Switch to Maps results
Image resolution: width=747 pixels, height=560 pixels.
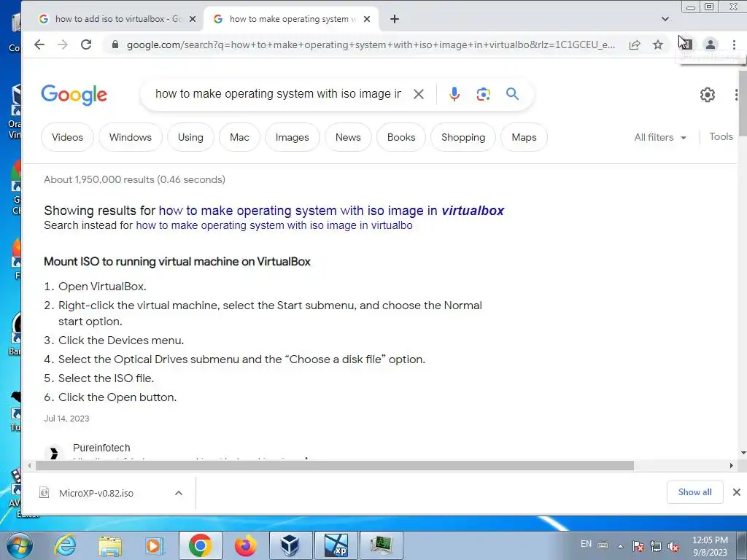coord(524,137)
